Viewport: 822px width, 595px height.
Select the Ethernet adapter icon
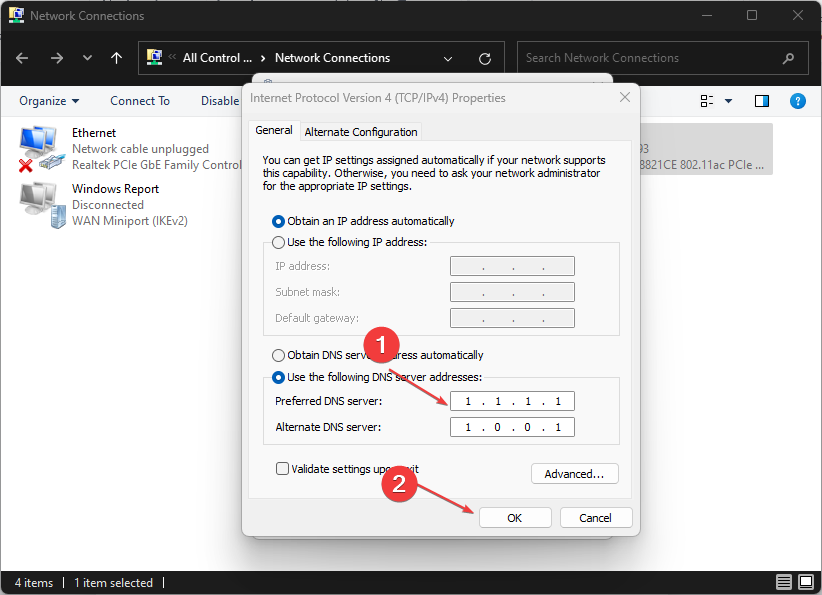[x=38, y=148]
